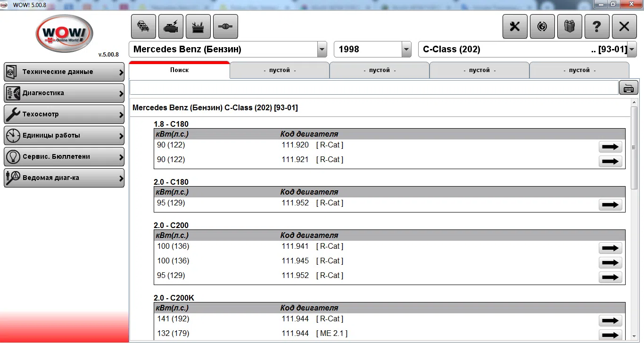Open settings with wrench-screwdriver icon
The image size is (644, 343).
pyautogui.click(x=515, y=26)
